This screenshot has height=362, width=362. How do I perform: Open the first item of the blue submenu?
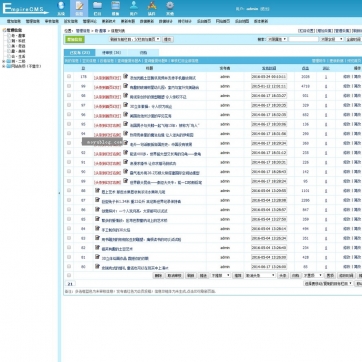pos(72,61)
